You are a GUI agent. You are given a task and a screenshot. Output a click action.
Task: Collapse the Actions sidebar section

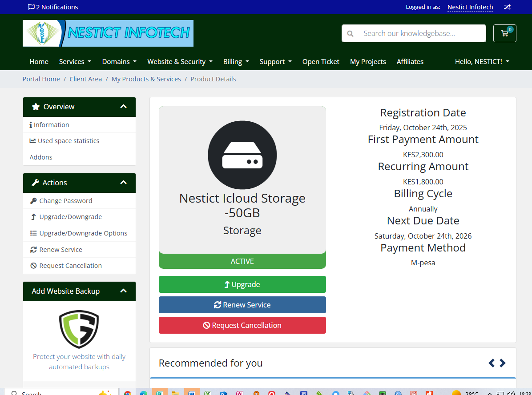coord(123,182)
